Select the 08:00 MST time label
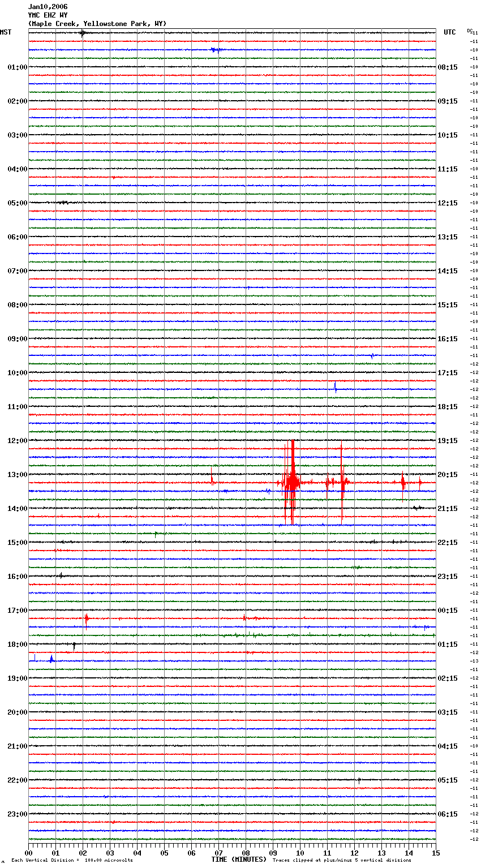 pos(18,305)
